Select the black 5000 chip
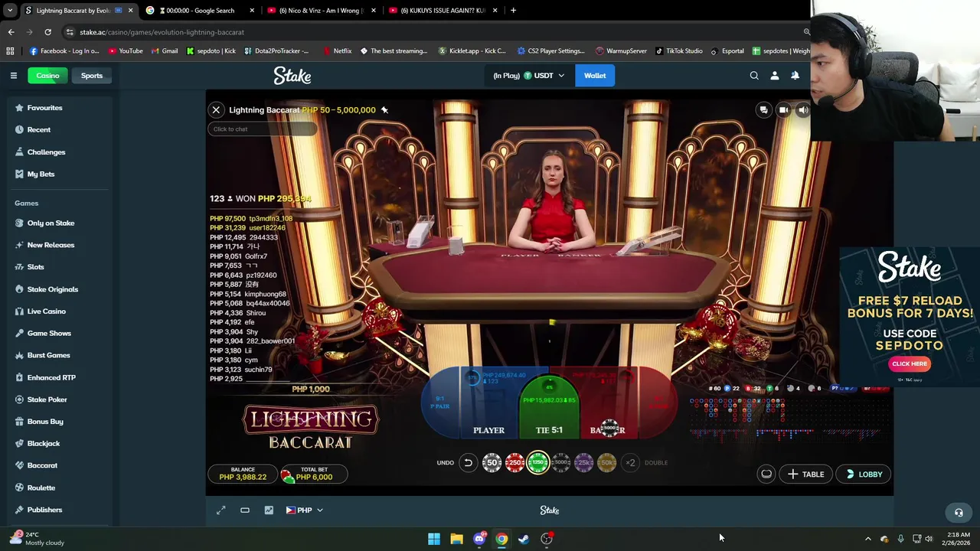980x551 pixels. pos(561,462)
